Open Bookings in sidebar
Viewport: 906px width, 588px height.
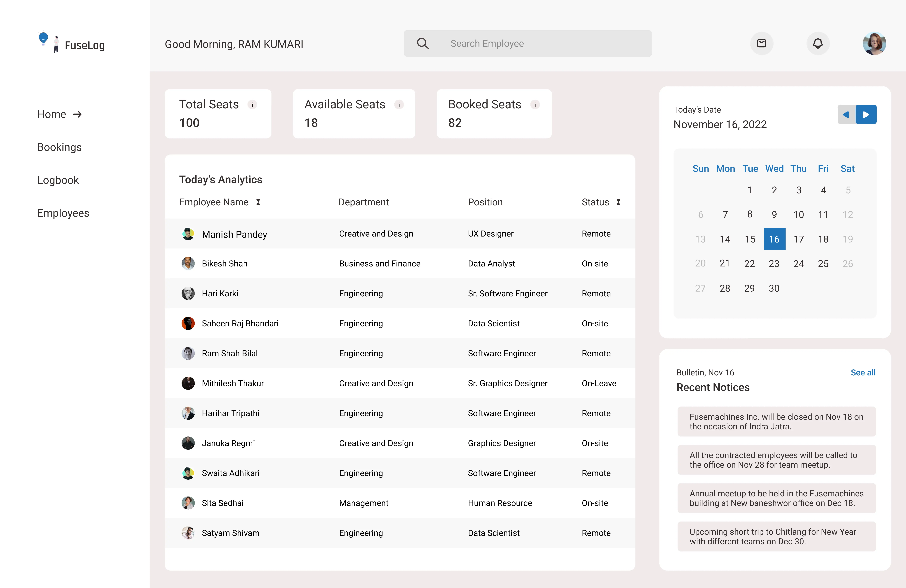(x=59, y=148)
